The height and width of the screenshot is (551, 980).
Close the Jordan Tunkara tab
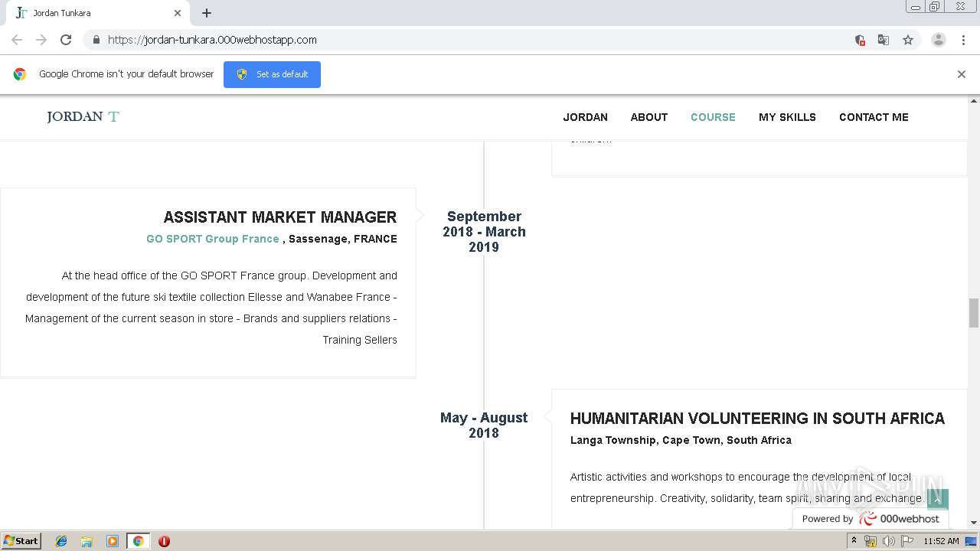click(178, 13)
